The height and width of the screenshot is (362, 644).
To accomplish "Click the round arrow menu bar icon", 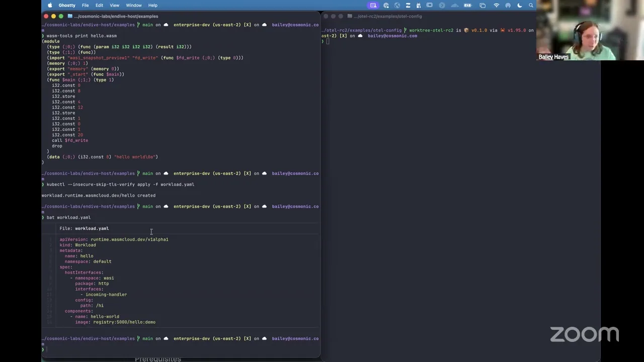I will click(442, 5).
